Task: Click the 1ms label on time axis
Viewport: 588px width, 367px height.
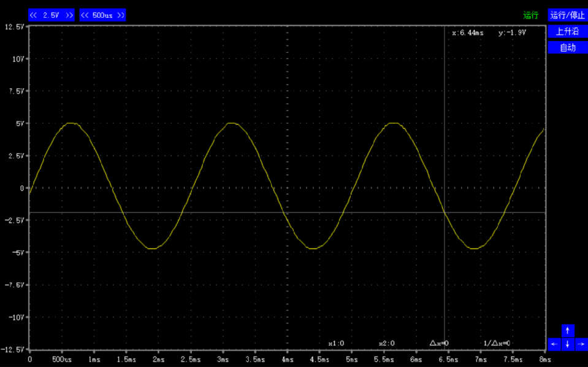Action: pos(94,360)
